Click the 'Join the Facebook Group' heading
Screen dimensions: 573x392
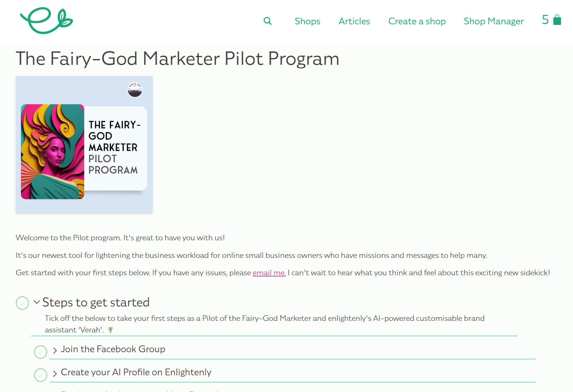click(113, 349)
